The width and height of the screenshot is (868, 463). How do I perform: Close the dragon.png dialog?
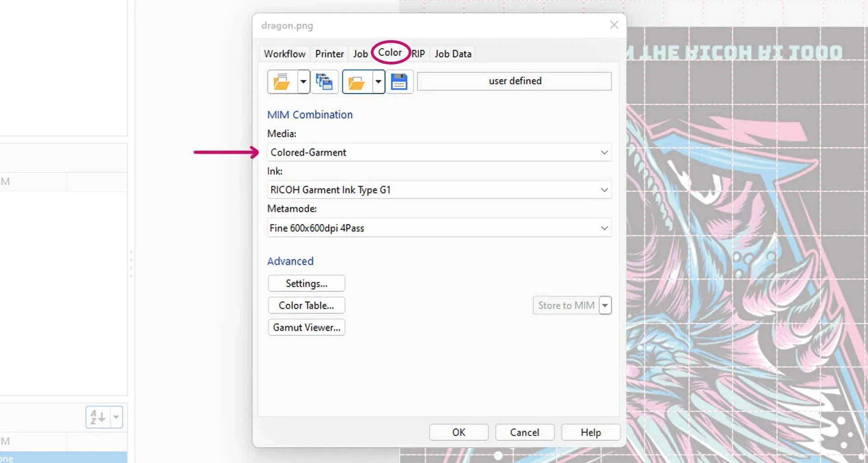click(614, 25)
